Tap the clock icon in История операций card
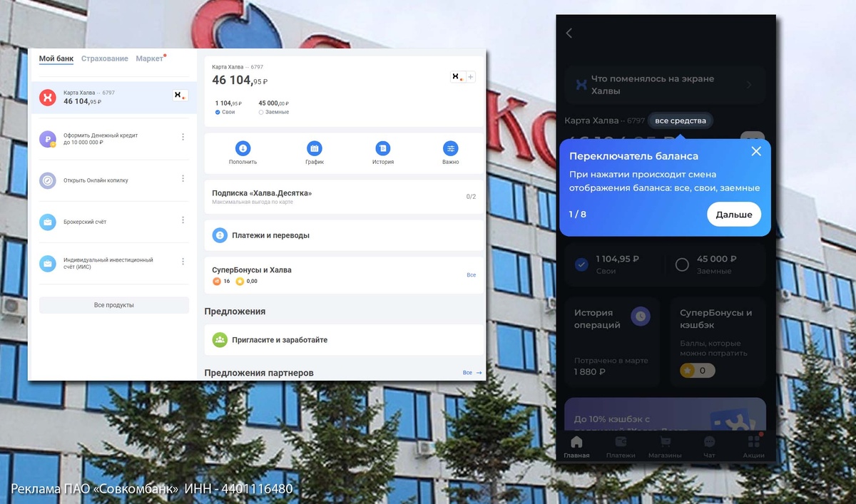The width and height of the screenshot is (856, 504). pyautogui.click(x=641, y=316)
